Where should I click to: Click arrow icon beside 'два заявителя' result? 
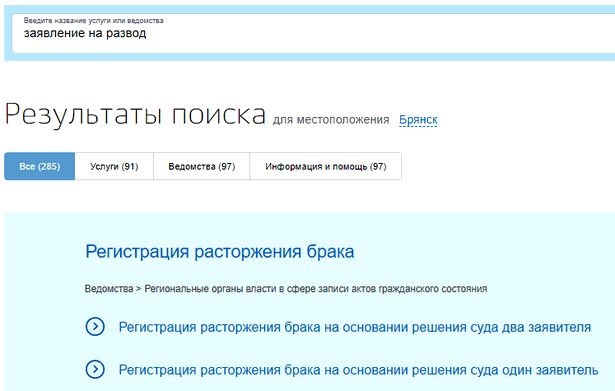coord(95,327)
